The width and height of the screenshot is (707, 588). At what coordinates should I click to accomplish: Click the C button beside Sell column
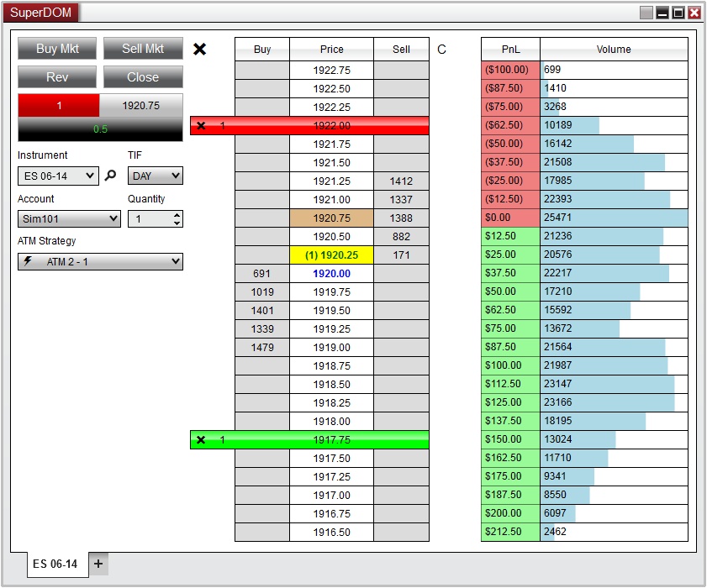coord(442,50)
